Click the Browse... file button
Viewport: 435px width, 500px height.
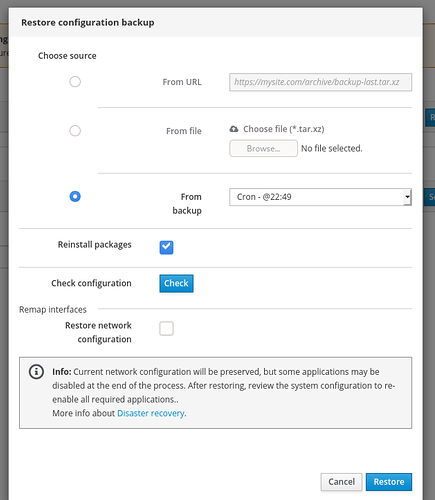263,148
